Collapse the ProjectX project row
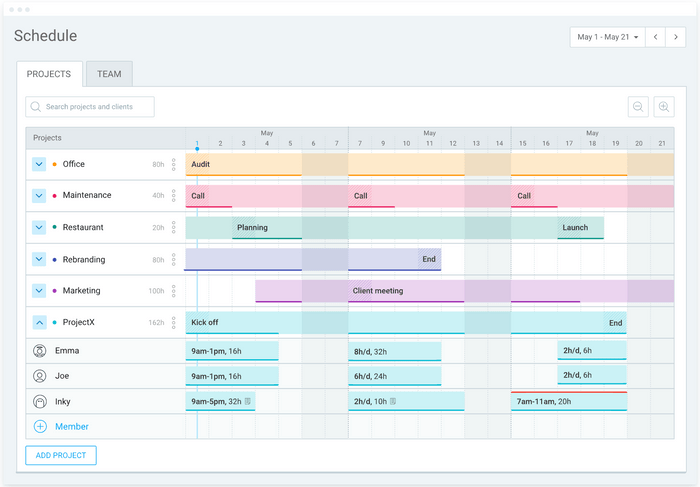 click(39, 322)
